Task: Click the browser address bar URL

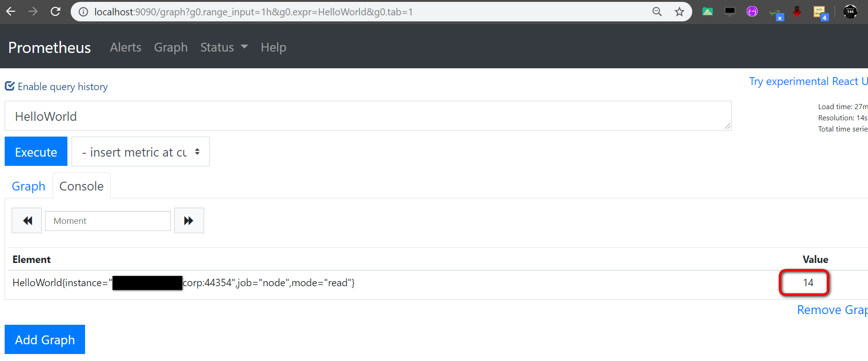Action: click(x=253, y=12)
